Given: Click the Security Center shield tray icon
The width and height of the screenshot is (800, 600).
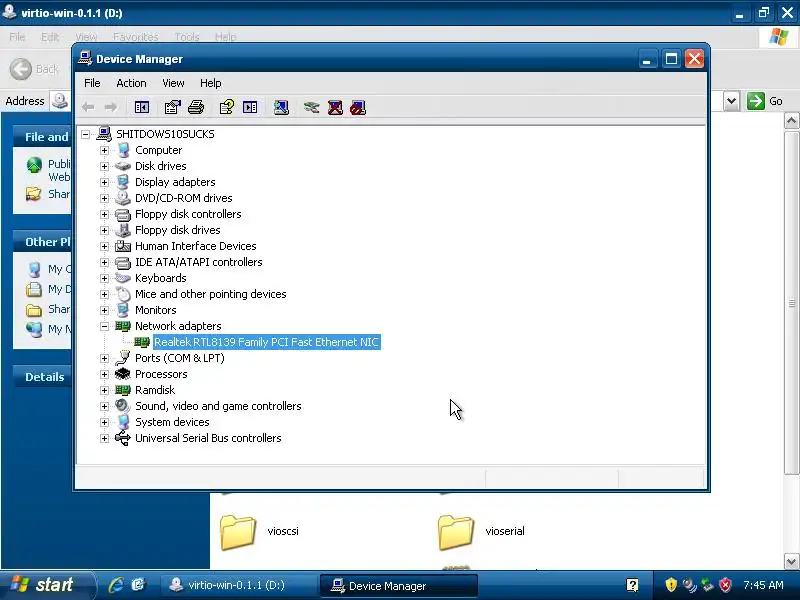Looking at the screenshot, I should point(671,585).
